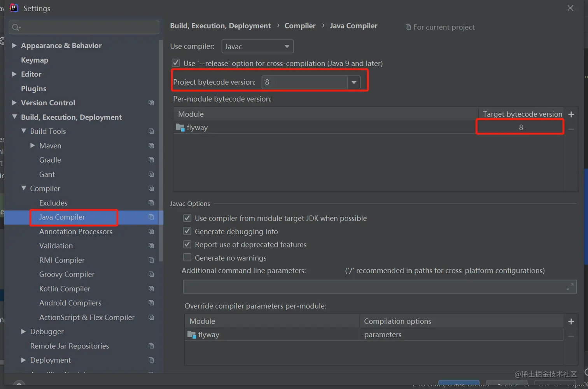Open the 'Use compiler' Javac dropdown
Viewport: 588px width, 389px height.
pyautogui.click(x=257, y=47)
